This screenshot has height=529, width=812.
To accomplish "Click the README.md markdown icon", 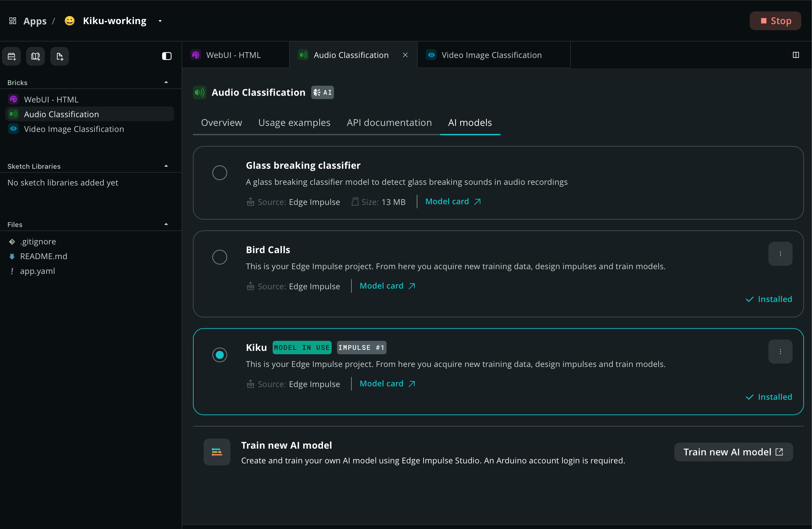I will (x=12, y=256).
